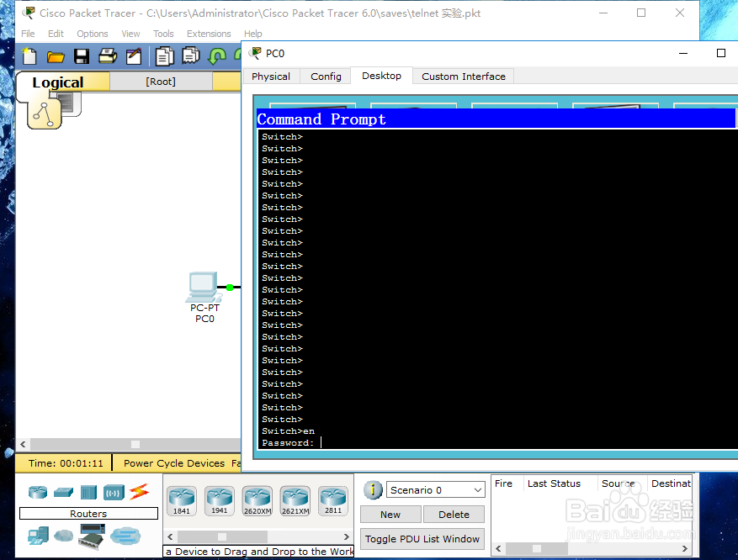Viewport: 738px width, 560px height.
Task: Select the End Devices category icon
Action: (38, 536)
